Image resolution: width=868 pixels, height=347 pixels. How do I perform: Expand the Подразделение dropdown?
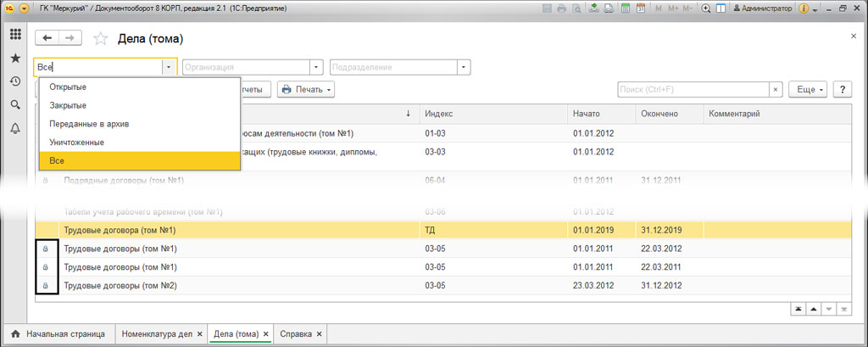pyautogui.click(x=464, y=67)
